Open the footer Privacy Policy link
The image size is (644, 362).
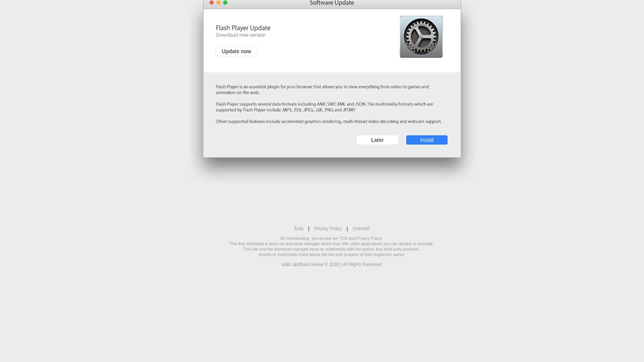328,229
